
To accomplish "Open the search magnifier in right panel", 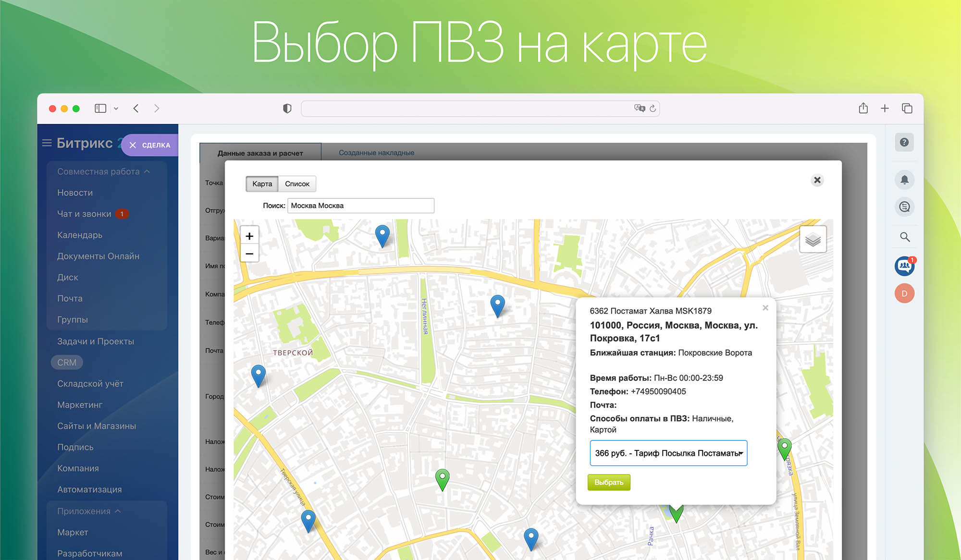I will pos(904,237).
